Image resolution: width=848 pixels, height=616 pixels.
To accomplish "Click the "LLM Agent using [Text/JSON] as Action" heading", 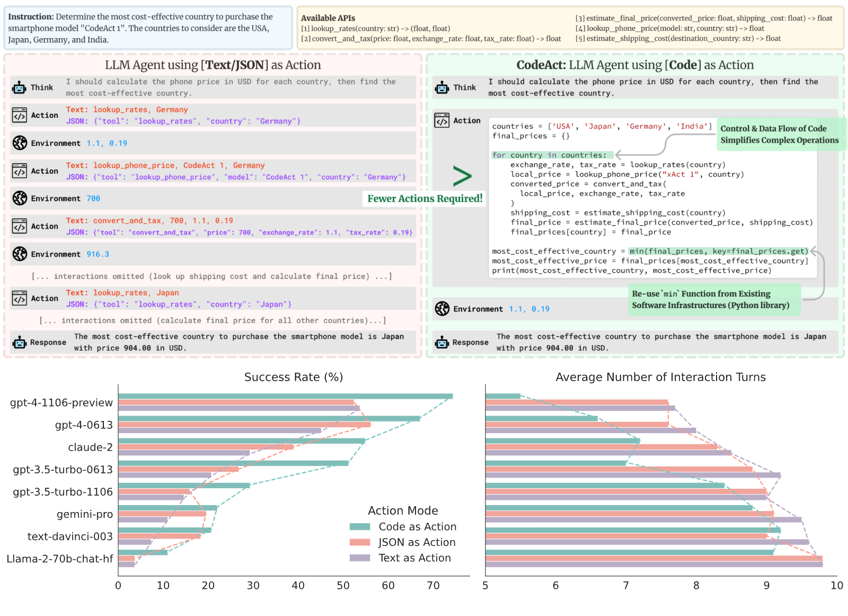I will tap(213, 65).
